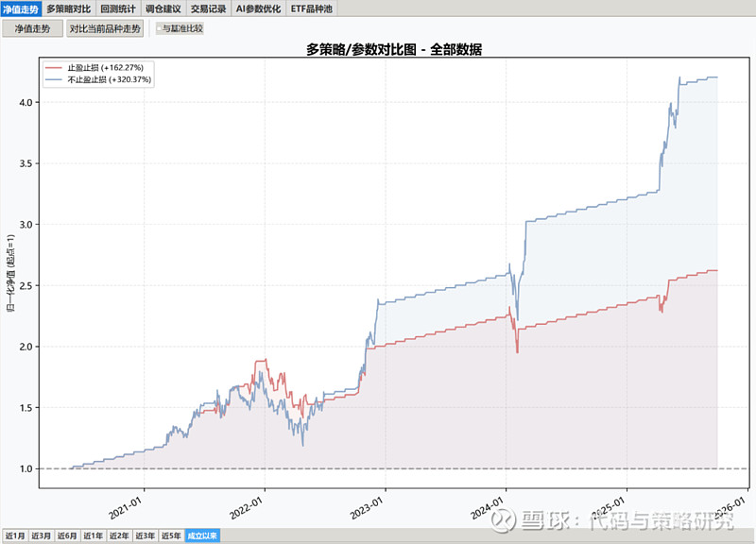Open the 多策略对比 tab
Viewport: 756px width, 544px height.
68,8
